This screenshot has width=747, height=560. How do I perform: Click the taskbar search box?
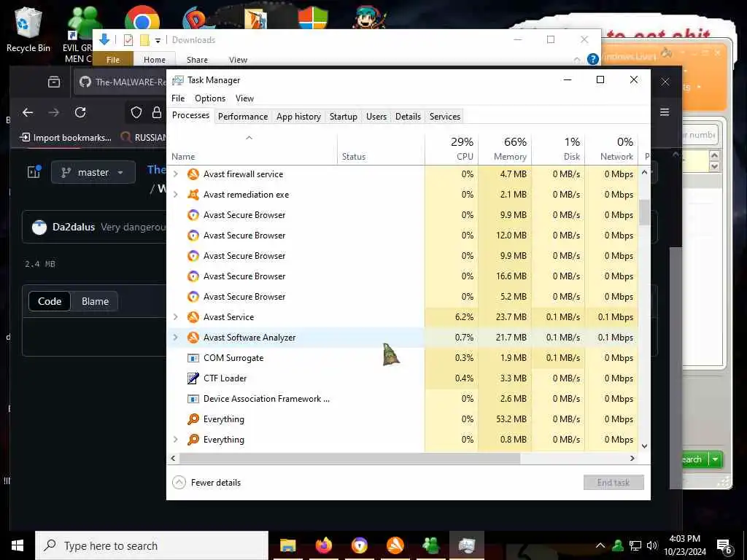[x=152, y=545]
